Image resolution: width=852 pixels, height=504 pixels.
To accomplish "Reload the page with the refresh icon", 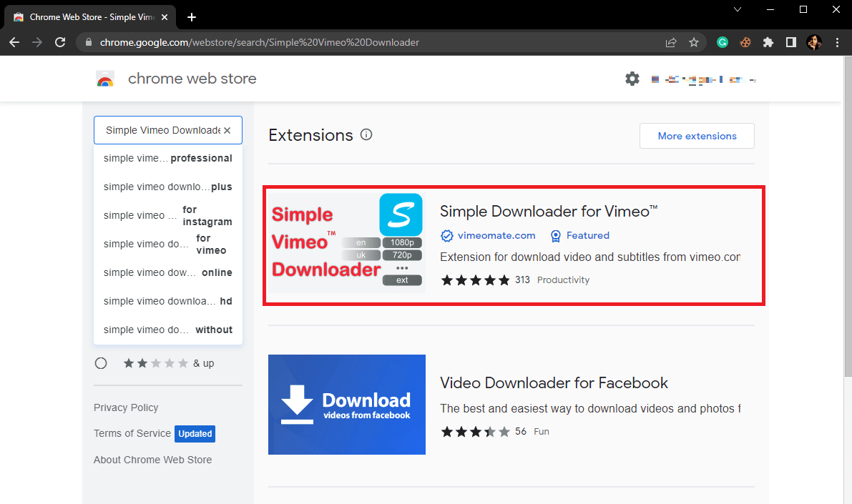I will click(60, 42).
